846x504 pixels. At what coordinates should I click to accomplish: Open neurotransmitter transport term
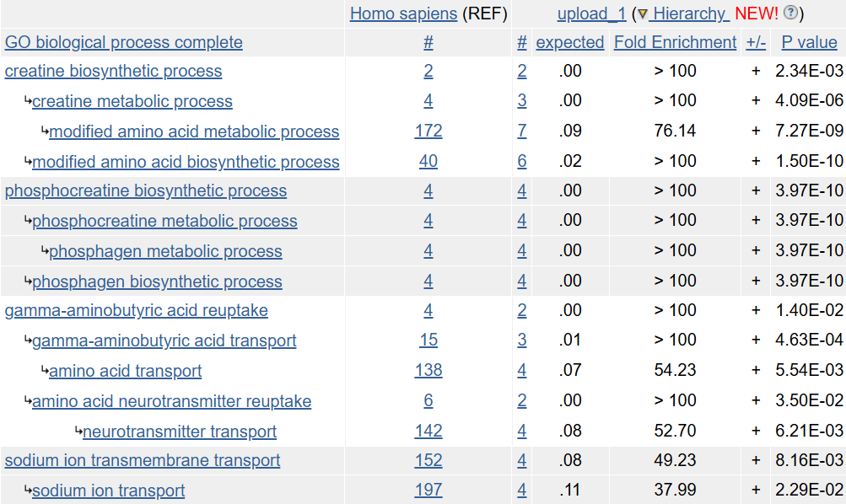[x=180, y=432]
